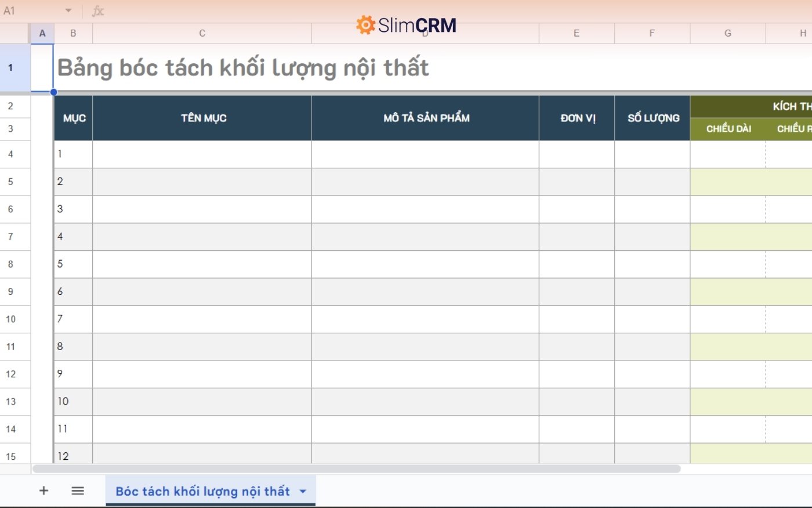Select column F header
Viewport: 812px width, 508px height.
click(652, 33)
